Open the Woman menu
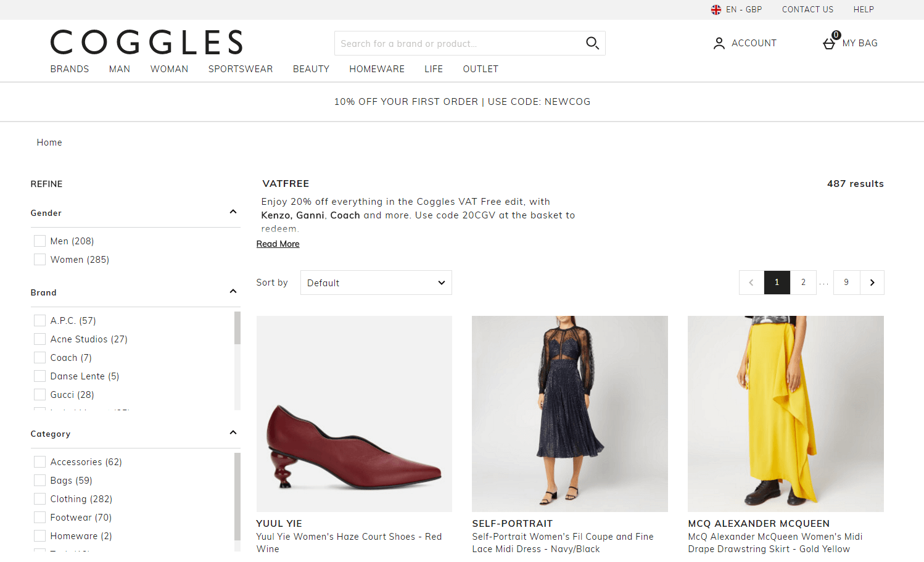 [170, 69]
